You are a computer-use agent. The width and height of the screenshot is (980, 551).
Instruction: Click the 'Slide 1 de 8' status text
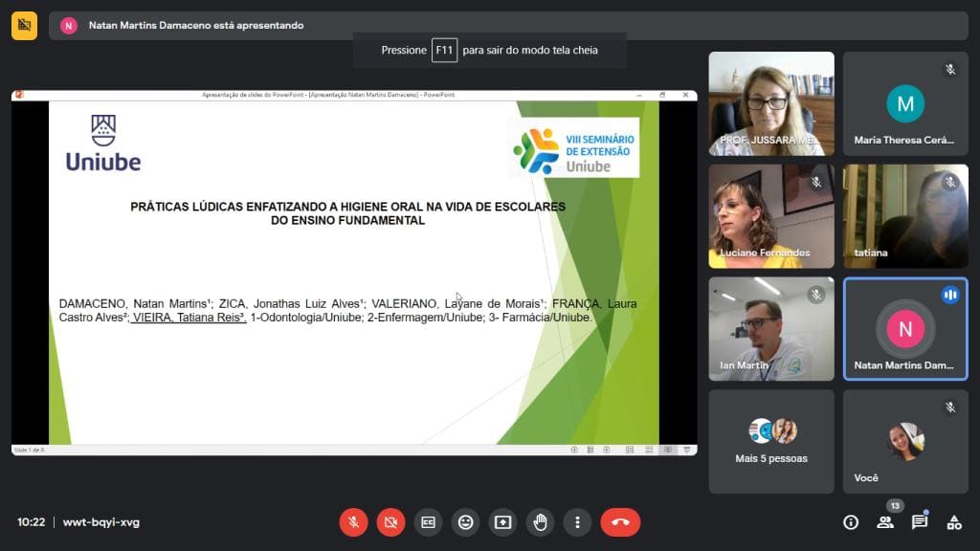click(x=29, y=450)
